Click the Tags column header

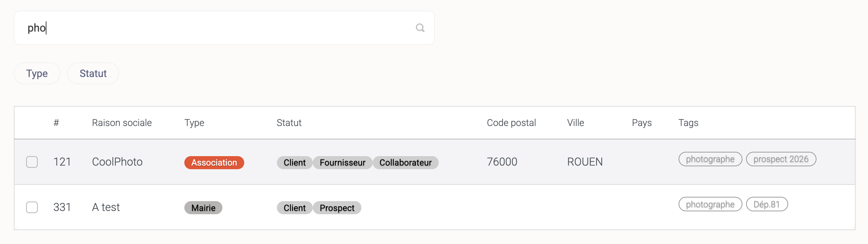[x=688, y=123]
